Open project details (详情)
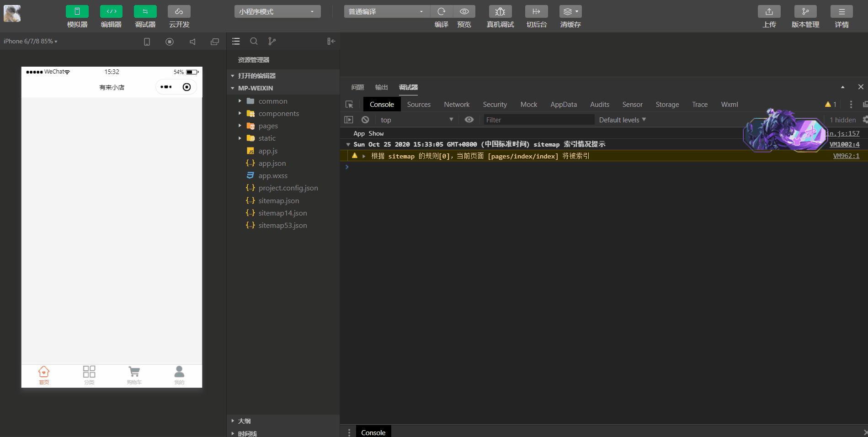 coord(842,11)
